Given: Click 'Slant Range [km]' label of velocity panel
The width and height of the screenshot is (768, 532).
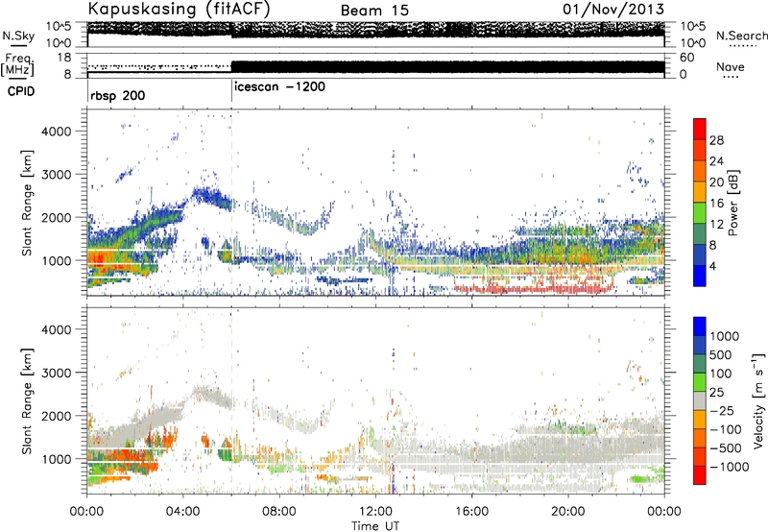Looking at the screenshot, I should (x=27, y=401).
